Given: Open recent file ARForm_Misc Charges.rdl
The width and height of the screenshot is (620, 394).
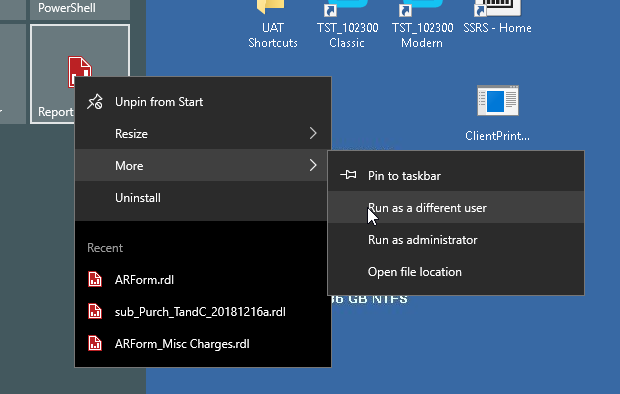Looking at the screenshot, I should coord(203,344).
